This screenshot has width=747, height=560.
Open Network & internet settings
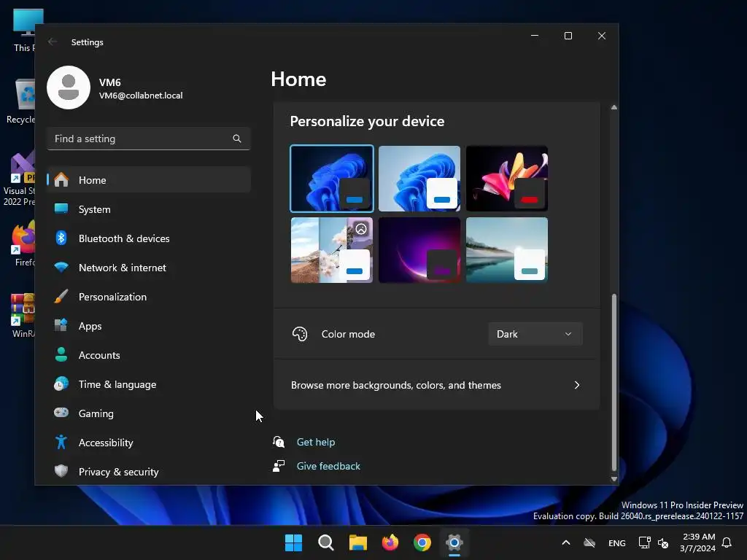[x=149, y=268]
